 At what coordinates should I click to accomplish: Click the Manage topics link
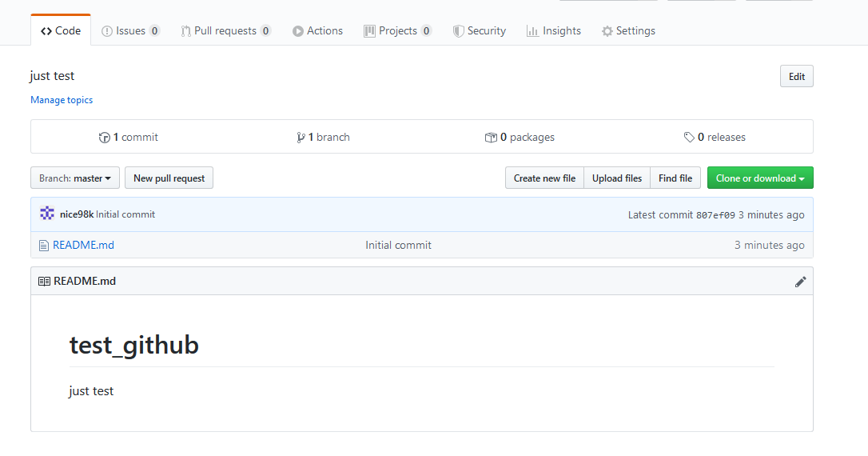click(62, 100)
